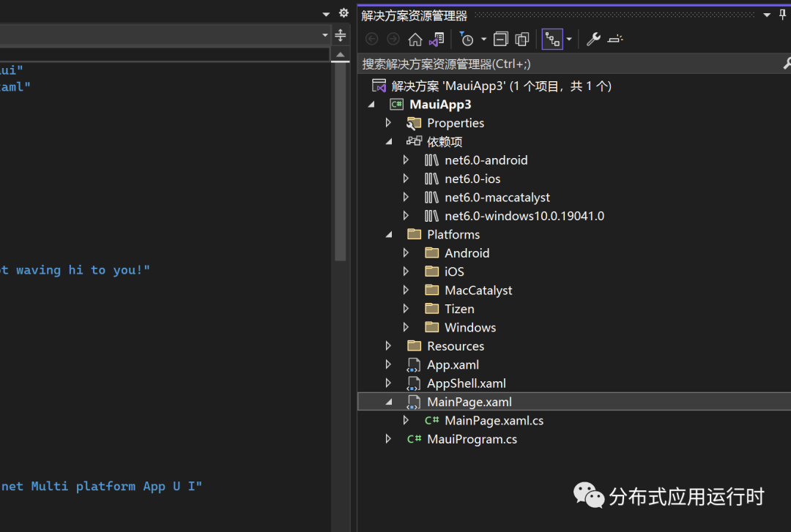Collapse the 依赖项 dependencies node
Image resolution: width=791 pixels, height=532 pixels.
pos(389,142)
